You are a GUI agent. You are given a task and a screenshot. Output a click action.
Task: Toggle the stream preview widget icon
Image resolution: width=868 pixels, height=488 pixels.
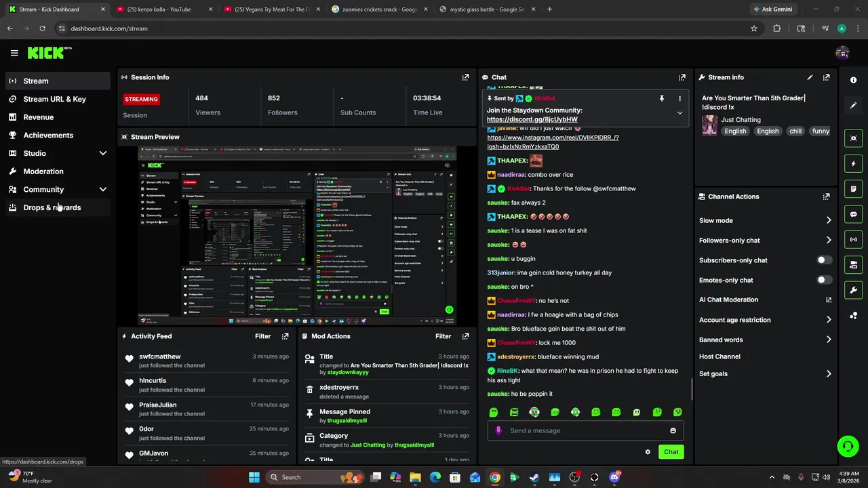(x=853, y=138)
